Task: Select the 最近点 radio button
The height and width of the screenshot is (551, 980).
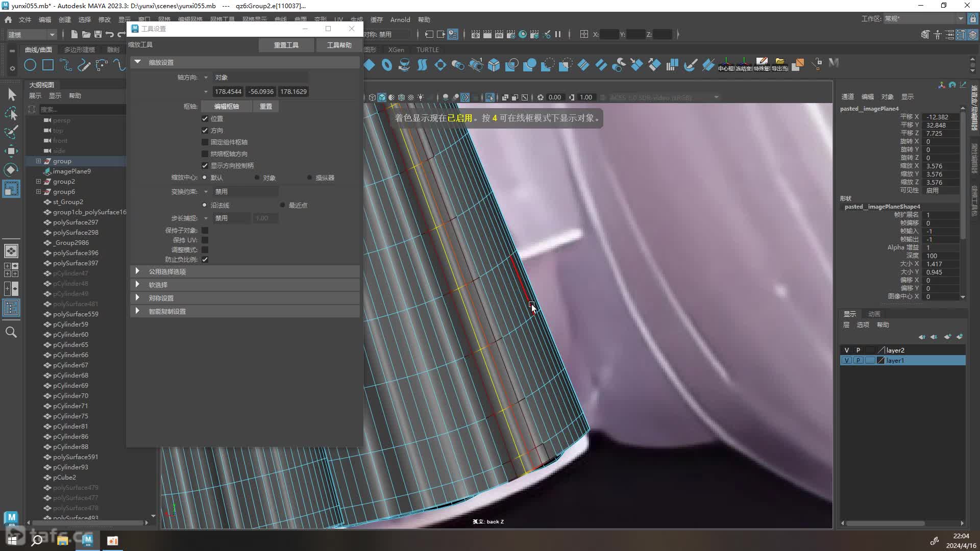Action: (282, 205)
